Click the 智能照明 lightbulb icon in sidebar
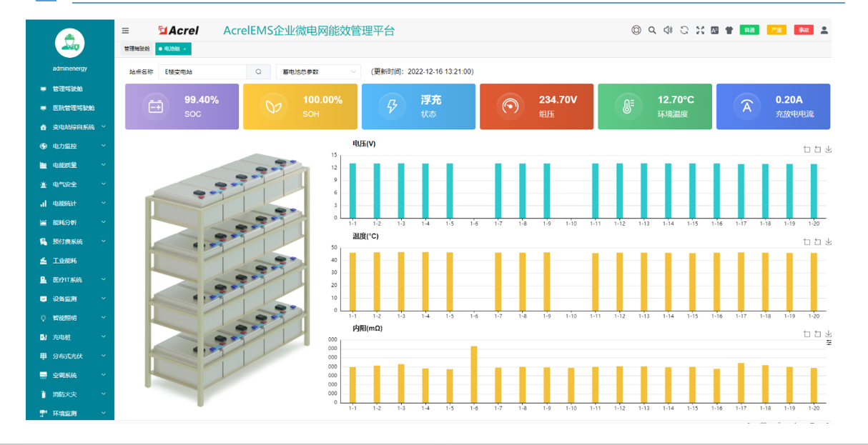Image resolution: width=868 pixels, height=445 pixels. [44, 318]
